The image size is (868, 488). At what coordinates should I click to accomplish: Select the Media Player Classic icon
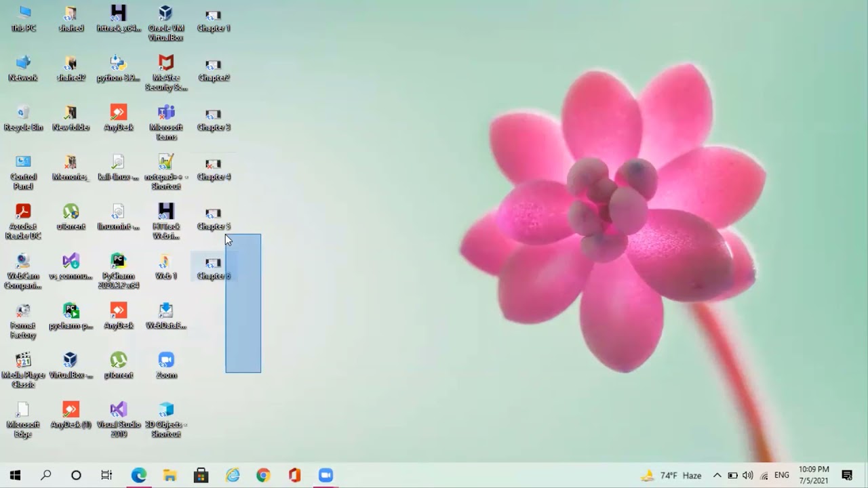click(23, 370)
